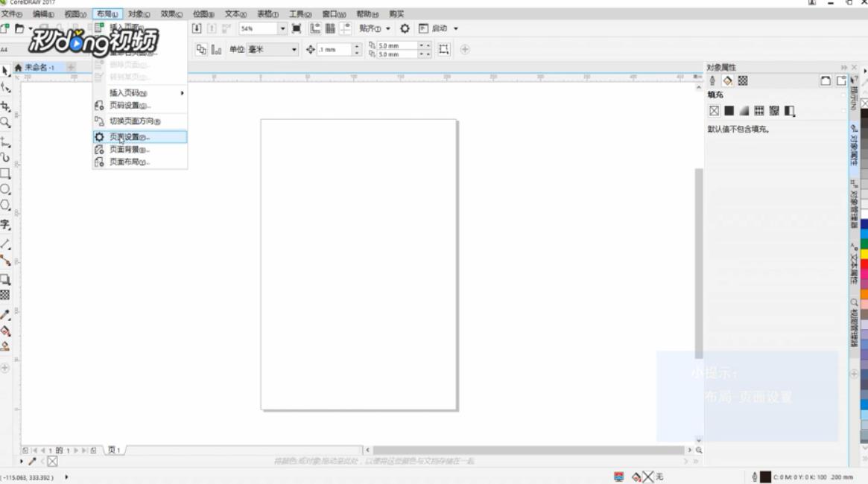The image size is (868, 484).
Task: Choose 页面布局 from the layout menu
Action: pos(140,162)
